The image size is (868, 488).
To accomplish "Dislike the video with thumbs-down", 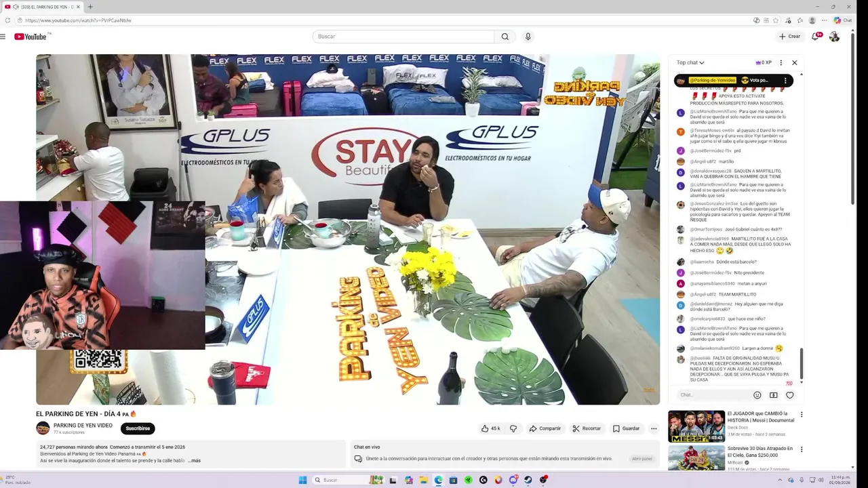I will click(513, 428).
